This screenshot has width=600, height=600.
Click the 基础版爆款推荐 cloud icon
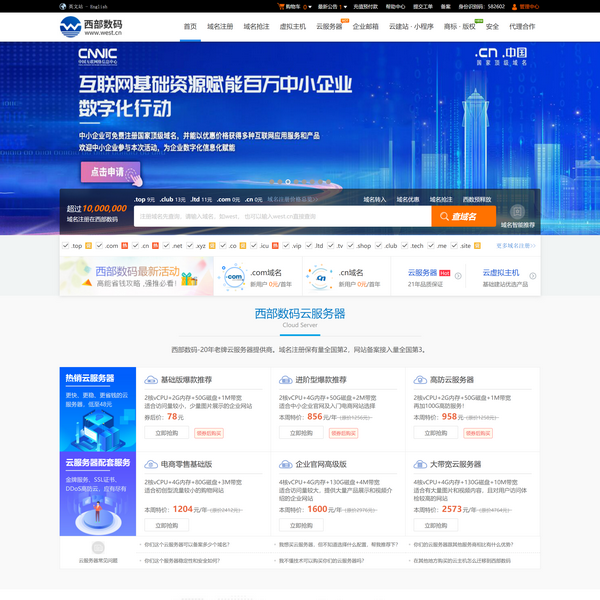click(x=151, y=380)
